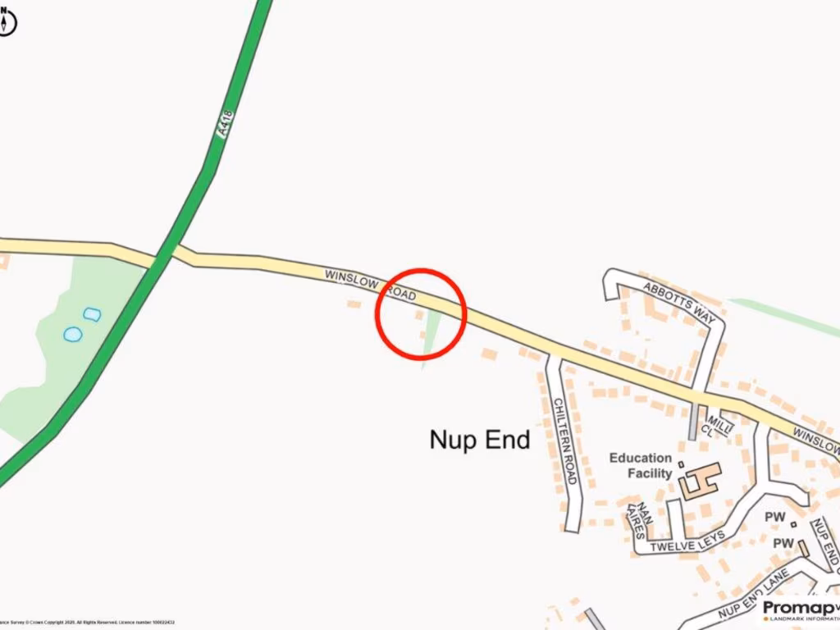
Task: Click the upper PW place of worship marker
Action: click(x=774, y=518)
